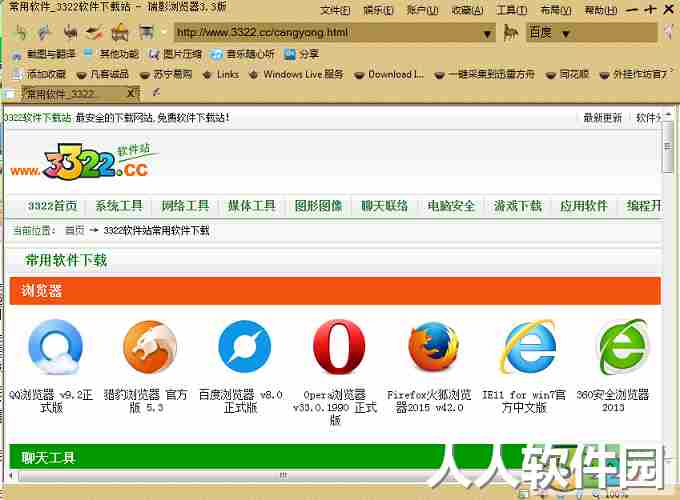Open the 电脑安全 category
The image size is (680, 500).
coord(451,206)
